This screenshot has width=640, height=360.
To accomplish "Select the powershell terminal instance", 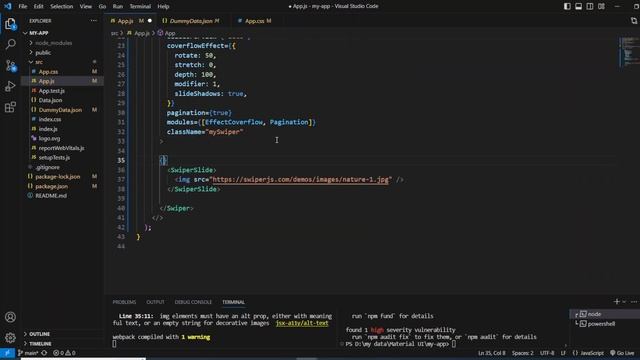I will coord(604,324).
